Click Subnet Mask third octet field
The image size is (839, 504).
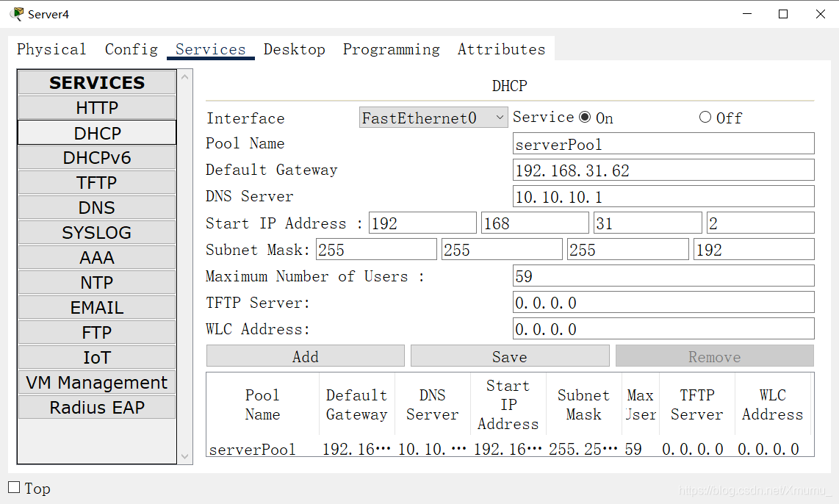(x=627, y=250)
